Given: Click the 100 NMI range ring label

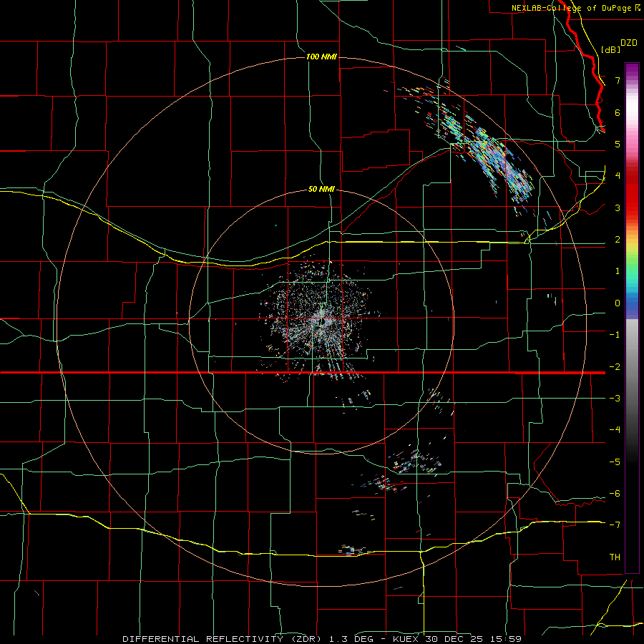Looking at the screenshot, I should point(321,57).
